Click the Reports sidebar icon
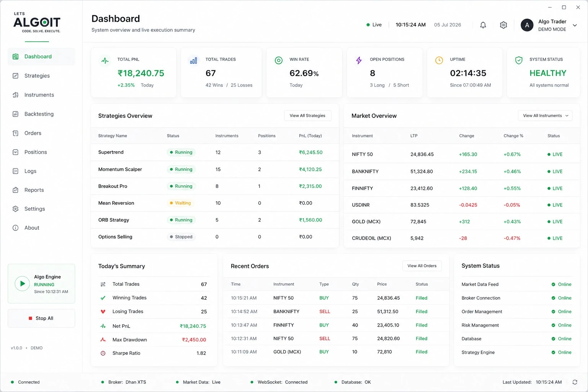 (15, 190)
